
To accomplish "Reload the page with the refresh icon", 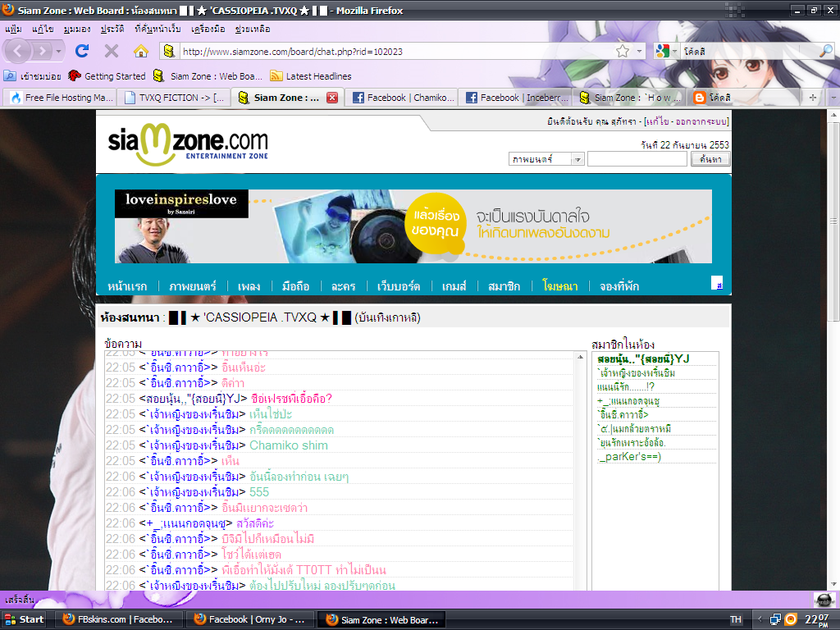I will [82, 51].
